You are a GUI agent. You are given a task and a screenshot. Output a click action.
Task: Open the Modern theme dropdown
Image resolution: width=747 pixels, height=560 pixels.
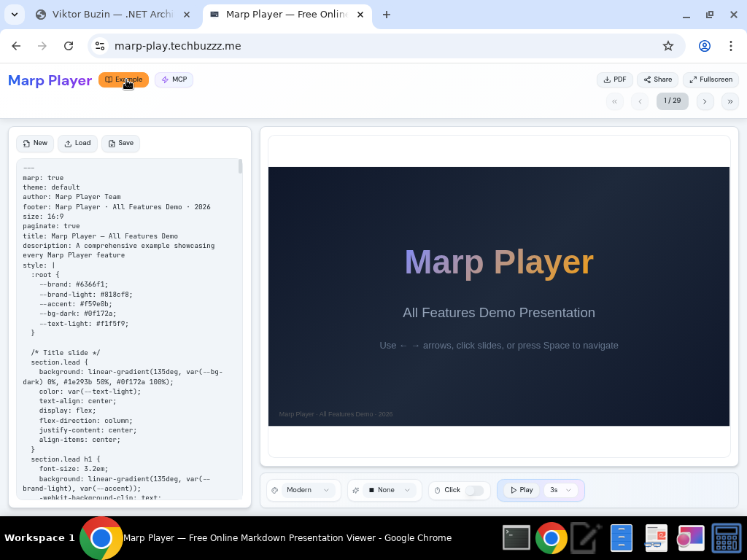tap(309, 490)
